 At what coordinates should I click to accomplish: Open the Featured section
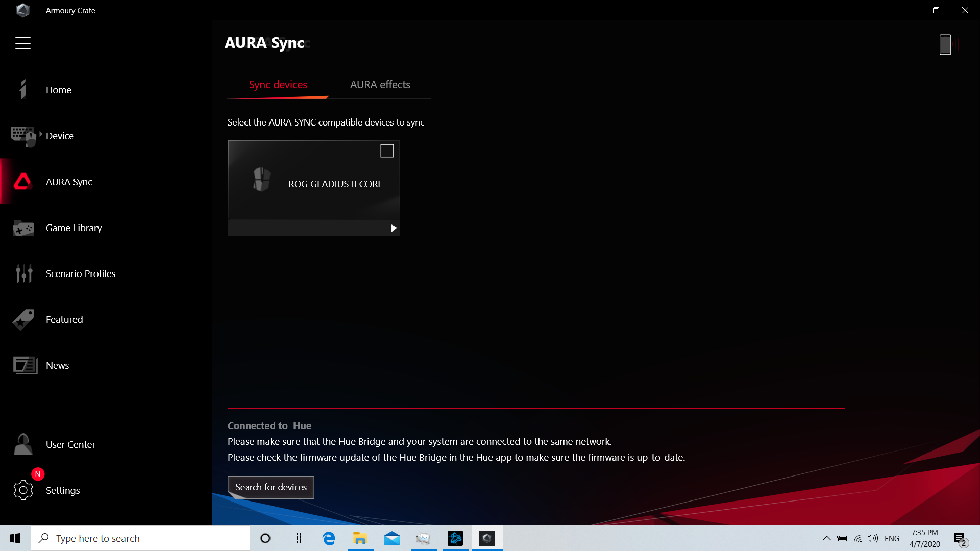point(64,319)
